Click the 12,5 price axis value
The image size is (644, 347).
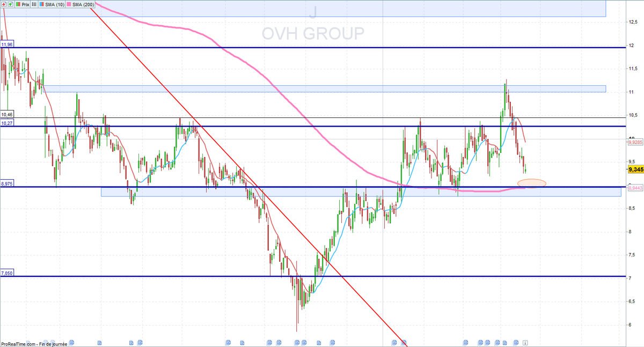point(633,22)
